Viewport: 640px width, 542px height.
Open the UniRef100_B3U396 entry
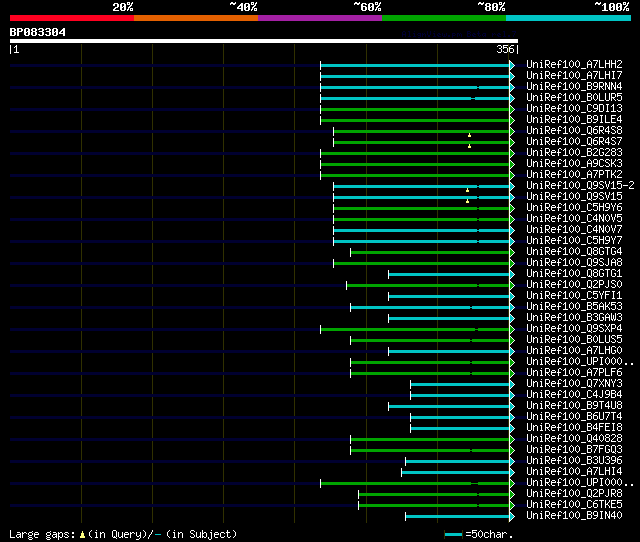point(574,461)
